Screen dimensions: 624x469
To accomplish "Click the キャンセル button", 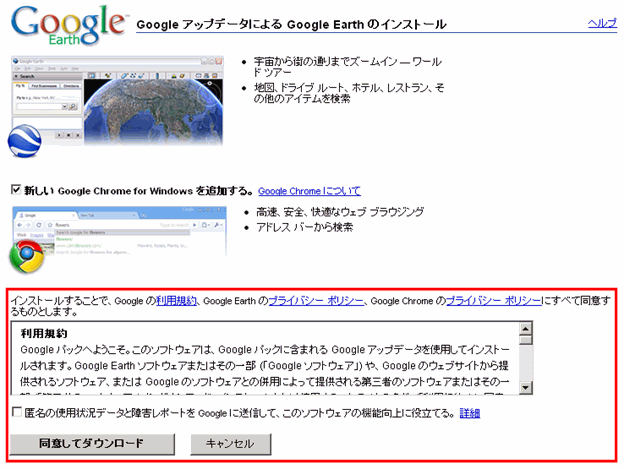I will pyautogui.click(x=230, y=444).
